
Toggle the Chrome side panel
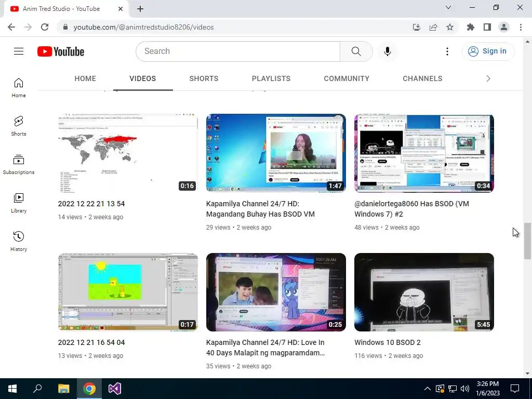coord(487,27)
